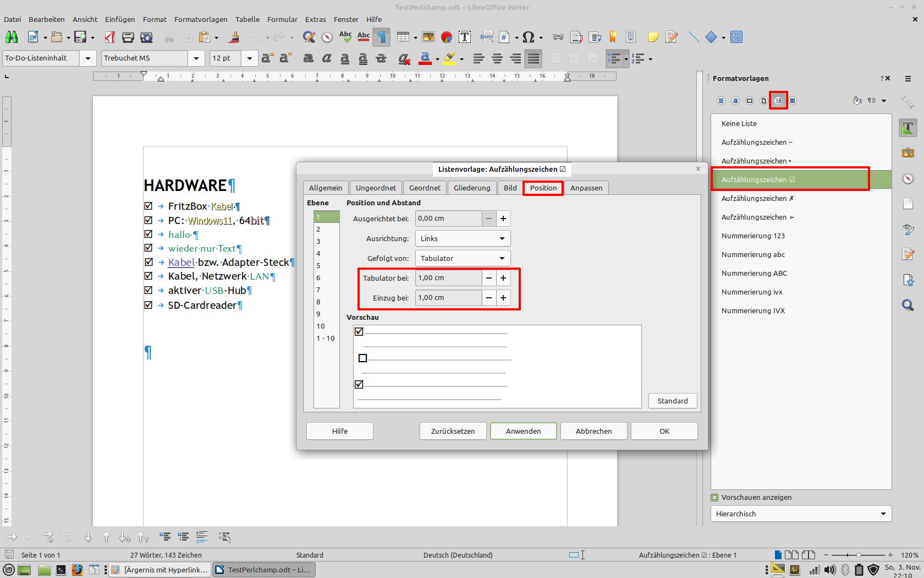
Task: Click the Hilfe button
Action: 340,431
